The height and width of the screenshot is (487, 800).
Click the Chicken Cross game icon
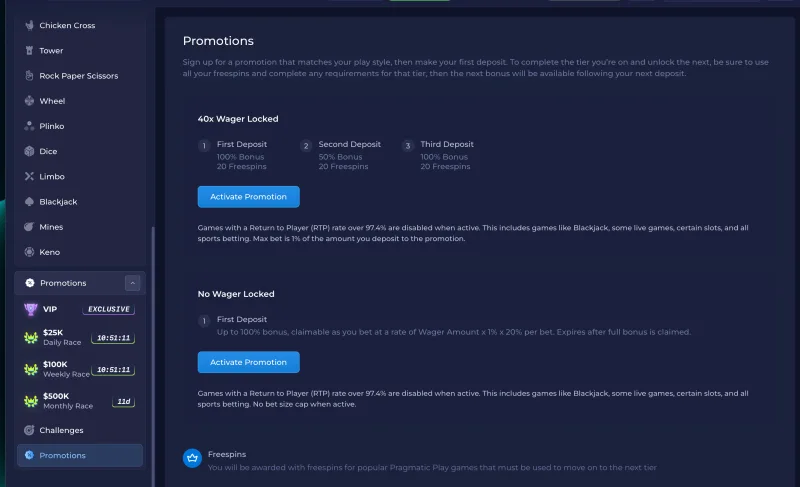tap(29, 25)
